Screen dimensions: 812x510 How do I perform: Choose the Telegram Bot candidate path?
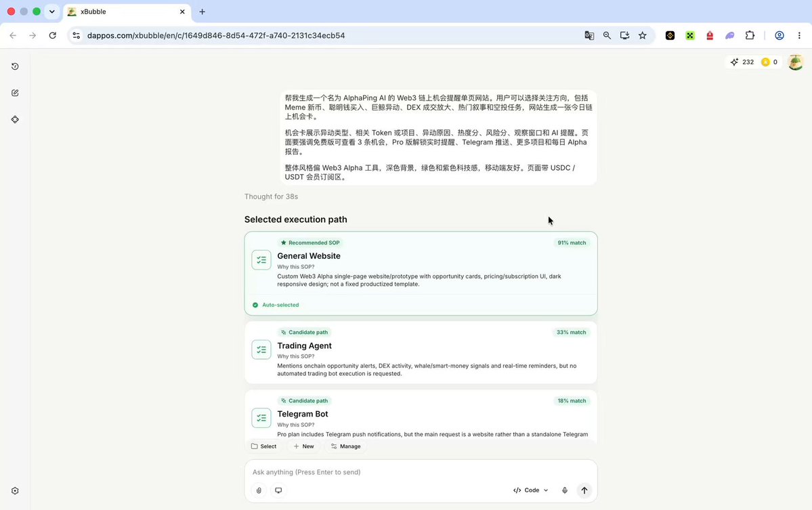(x=421, y=417)
